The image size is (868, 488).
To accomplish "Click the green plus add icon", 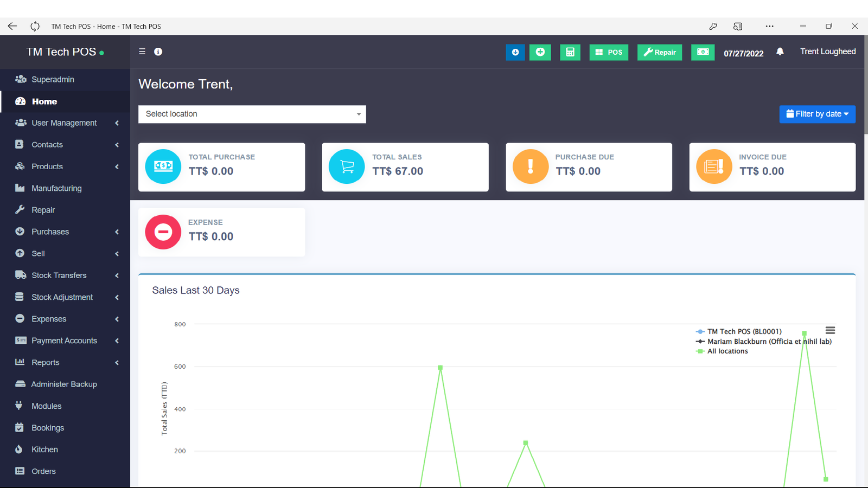I will pos(540,52).
